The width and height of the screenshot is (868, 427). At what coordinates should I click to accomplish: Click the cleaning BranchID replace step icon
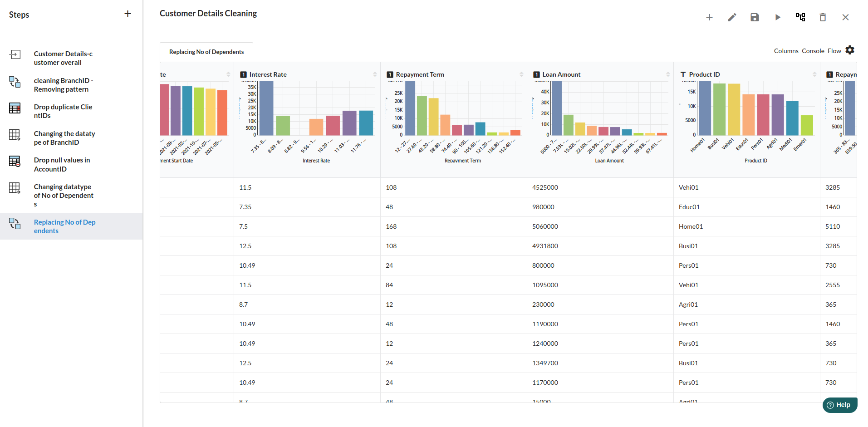(x=15, y=82)
